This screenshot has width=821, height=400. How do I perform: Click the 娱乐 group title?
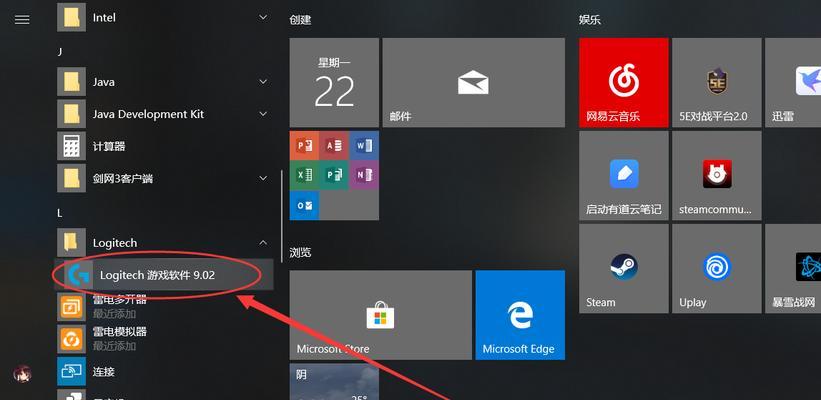click(590, 20)
